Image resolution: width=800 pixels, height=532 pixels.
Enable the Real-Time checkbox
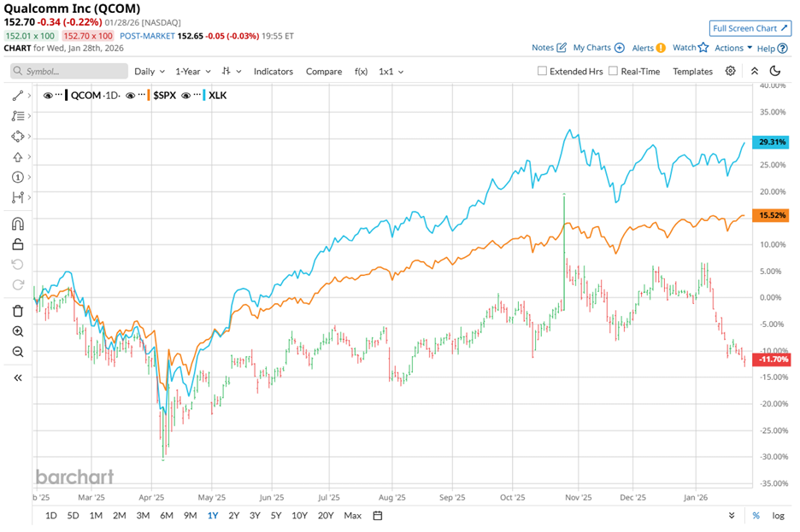pos(613,72)
